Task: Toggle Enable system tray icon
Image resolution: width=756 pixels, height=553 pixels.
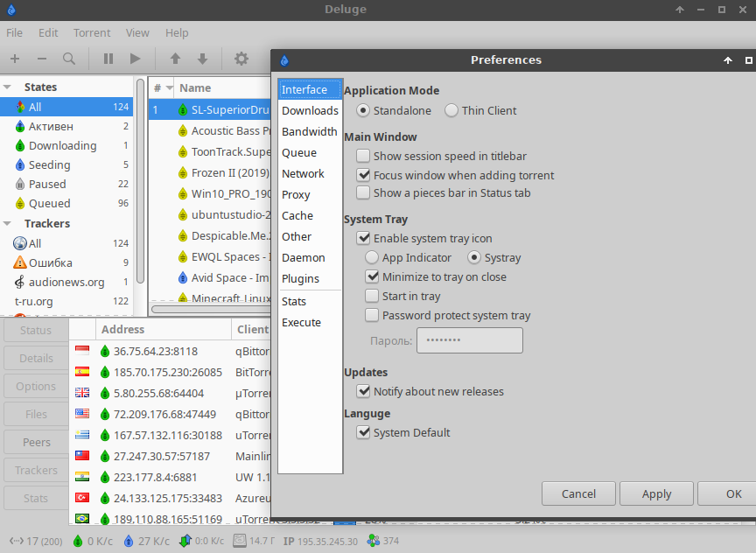Action: coord(363,238)
